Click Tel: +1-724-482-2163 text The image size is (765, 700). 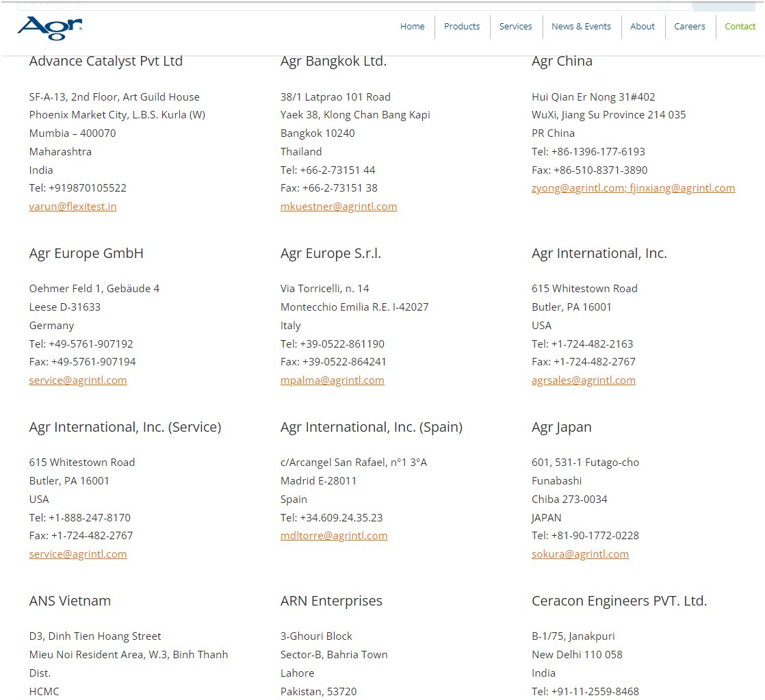(x=582, y=344)
